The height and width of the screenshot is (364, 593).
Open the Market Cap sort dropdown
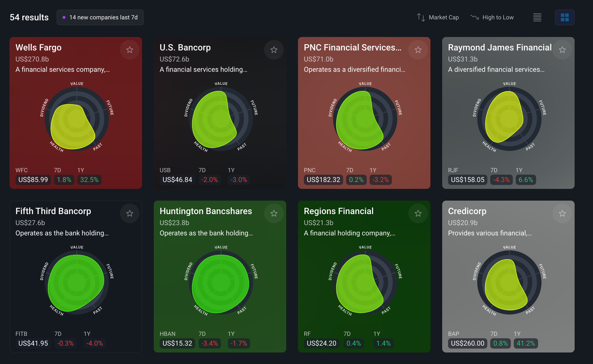(444, 17)
